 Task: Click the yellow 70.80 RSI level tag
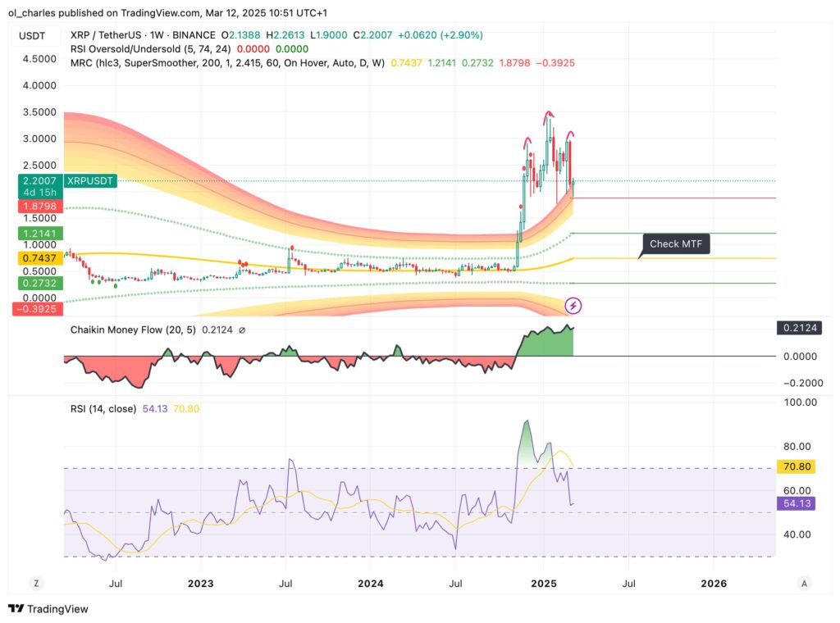(x=796, y=466)
